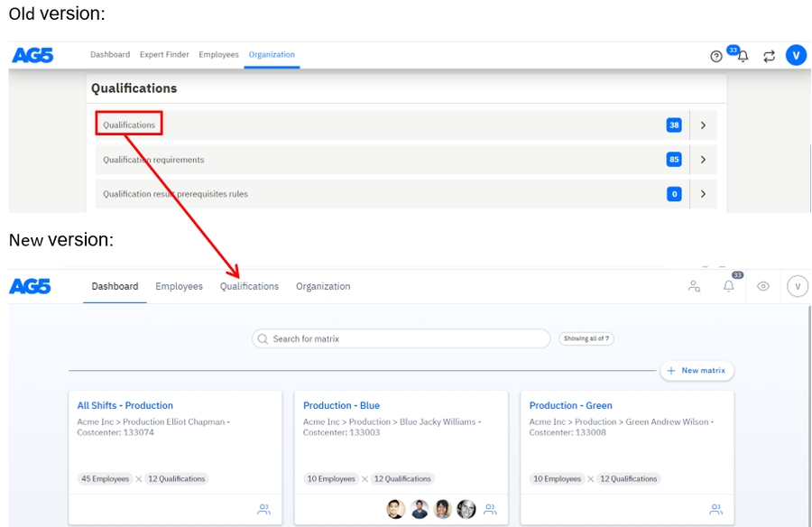Click the 12 Qualifications tag on Production - Blue
This screenshot has width=812, height=527.
point(402,479)
